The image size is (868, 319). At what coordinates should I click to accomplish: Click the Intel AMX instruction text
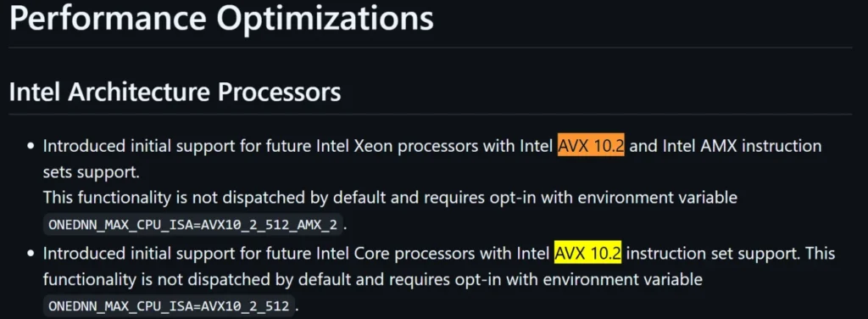coord(742,146)
